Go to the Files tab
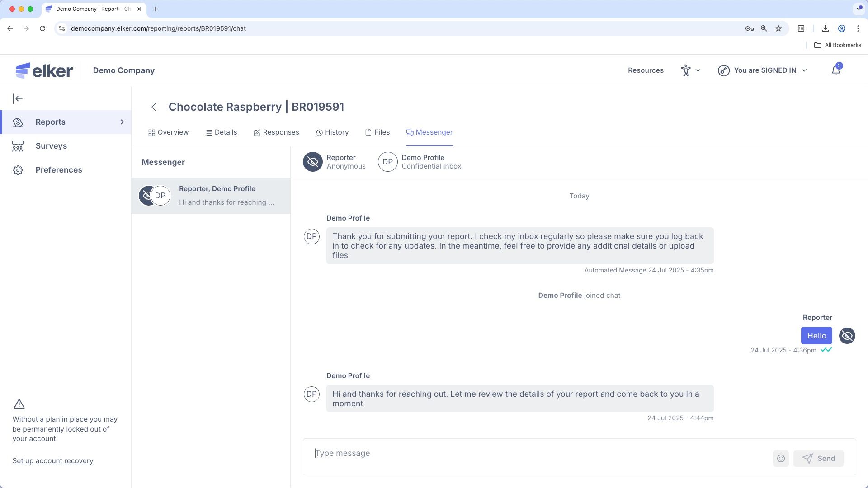Screen dimensions: 868x488 pos(377,132)
